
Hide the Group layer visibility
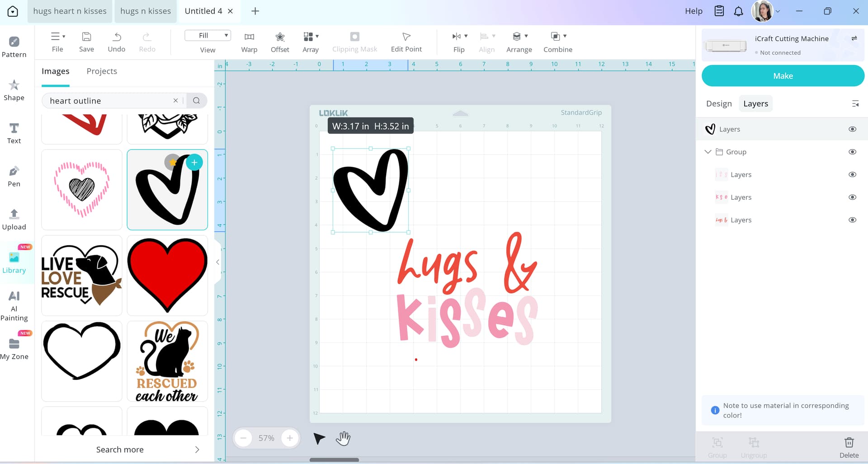[x=852, y=152]
